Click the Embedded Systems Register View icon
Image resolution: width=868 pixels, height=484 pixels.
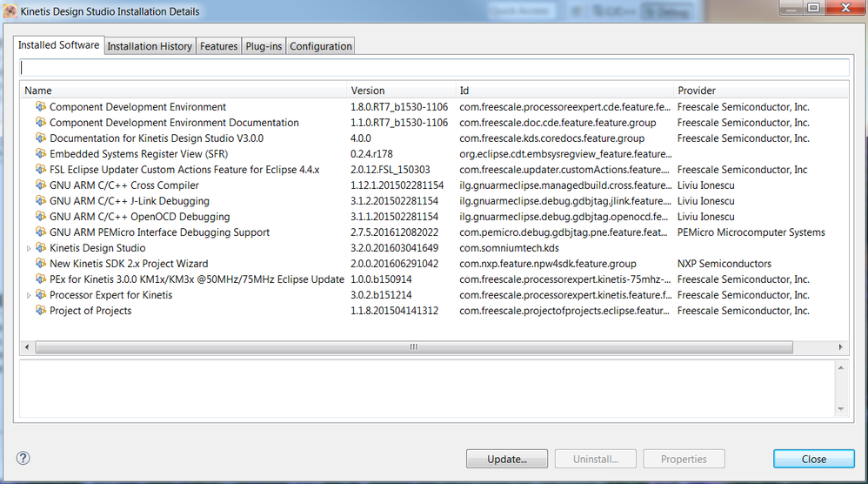40,153
